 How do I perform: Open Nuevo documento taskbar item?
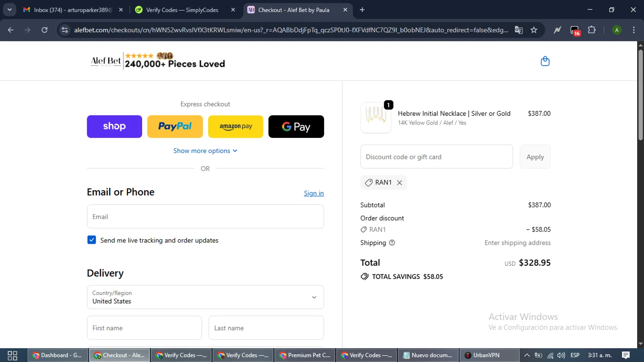pos(428,355)
